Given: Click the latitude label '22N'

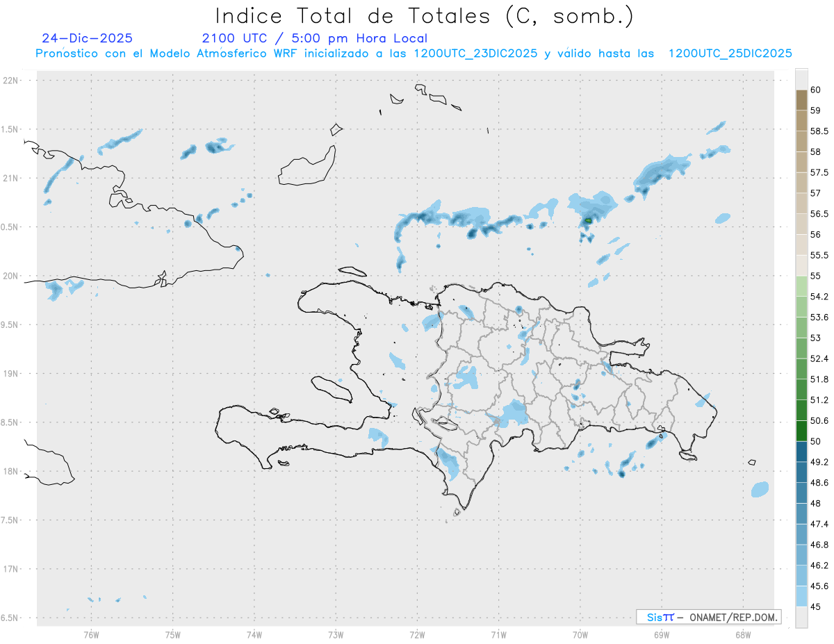Looking at the screenshot, I should tap(11, 80).
